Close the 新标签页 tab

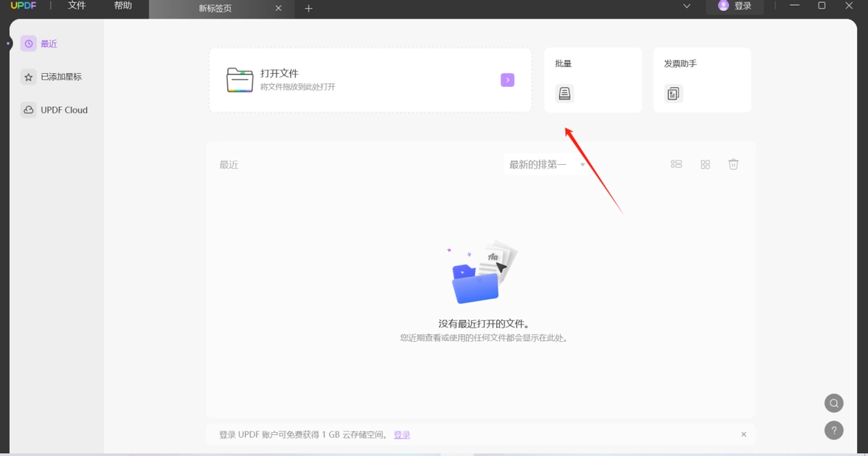(278, 8)
